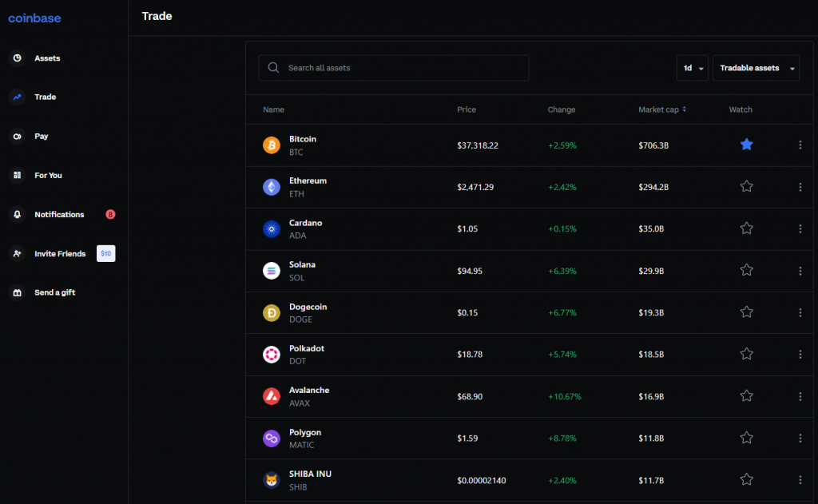Go to Pay in sidebar

(42, 136)
